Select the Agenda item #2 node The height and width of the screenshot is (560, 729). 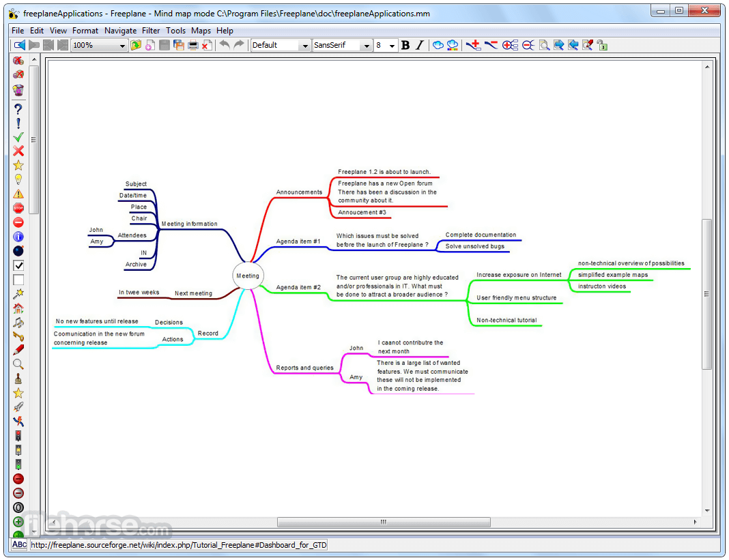[x=298, y=287]
